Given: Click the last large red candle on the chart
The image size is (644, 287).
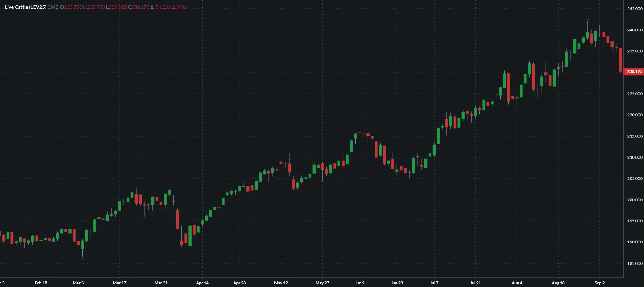Looking at the screenshot, I should [x=620, y=60].
